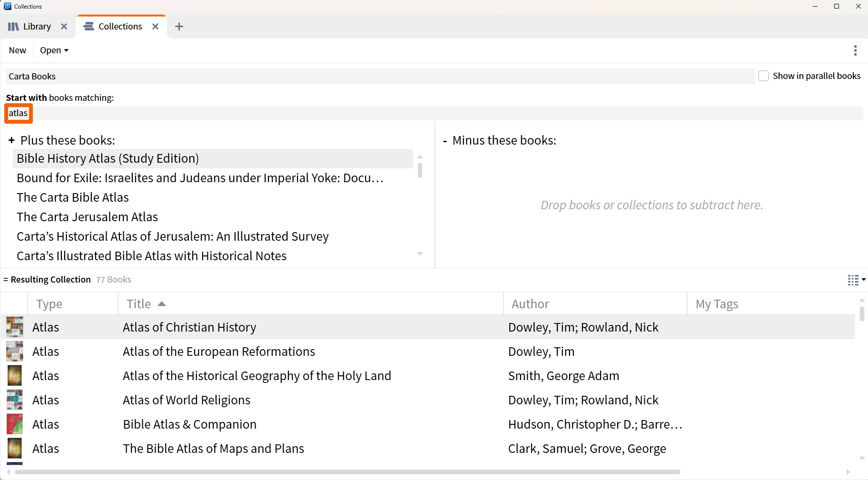
Task: Click author Dowley, Tim cell
Action: (x=541, y=352)
